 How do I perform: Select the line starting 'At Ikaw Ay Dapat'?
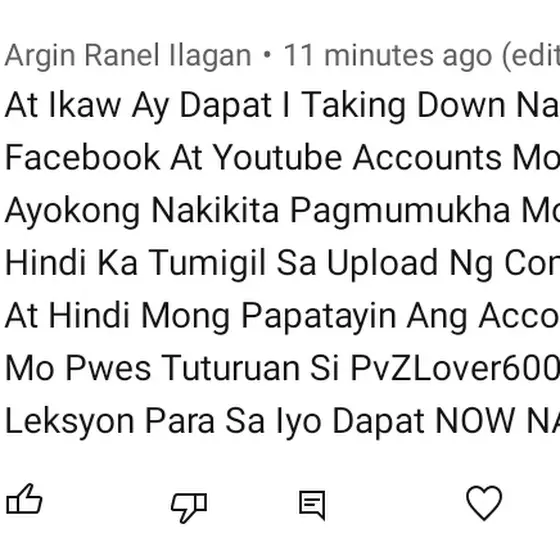(282, 105)
